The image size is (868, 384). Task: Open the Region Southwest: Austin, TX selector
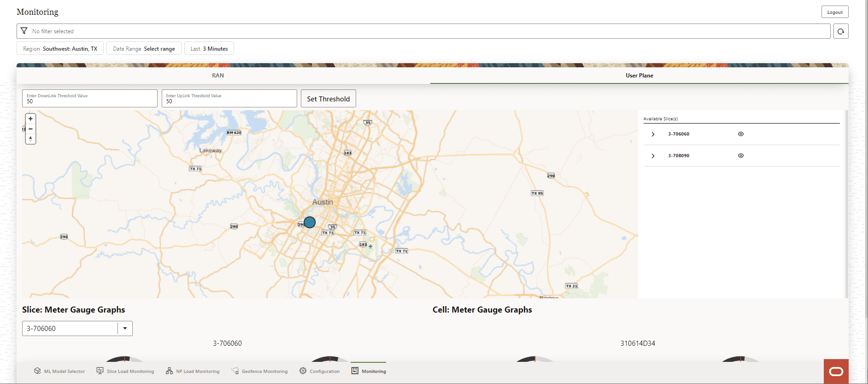pos(60,48)
